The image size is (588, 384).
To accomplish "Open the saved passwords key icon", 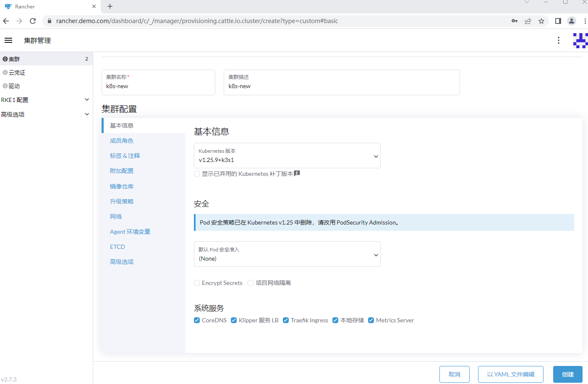I will [x=515, y=21].
